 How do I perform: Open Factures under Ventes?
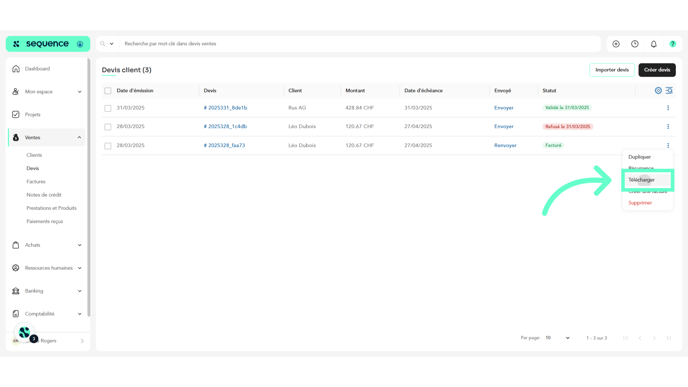[x=36, y=182]
